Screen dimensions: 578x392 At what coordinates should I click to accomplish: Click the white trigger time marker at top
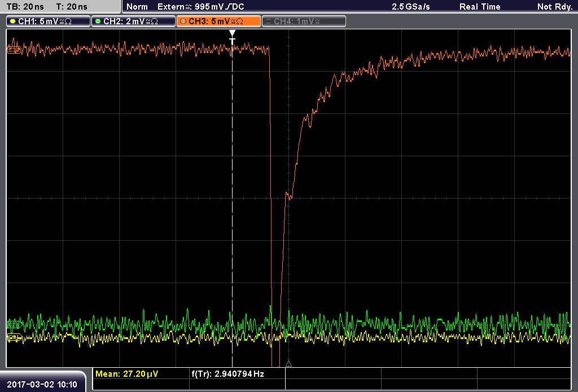(x=232, y=37)
